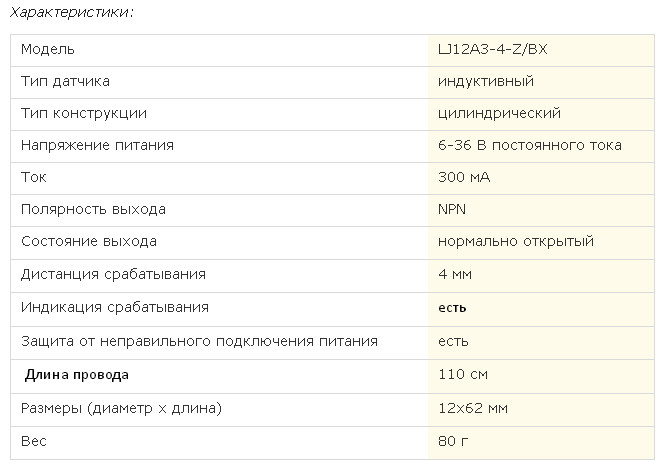Click the "Тип конструкции" label
The height and width of the screenshot is (467, 663).
pos(84,113)
